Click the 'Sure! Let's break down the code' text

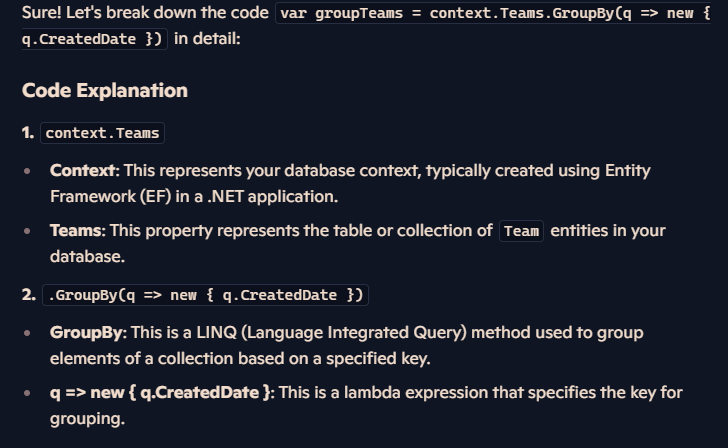tap(145, 13)
